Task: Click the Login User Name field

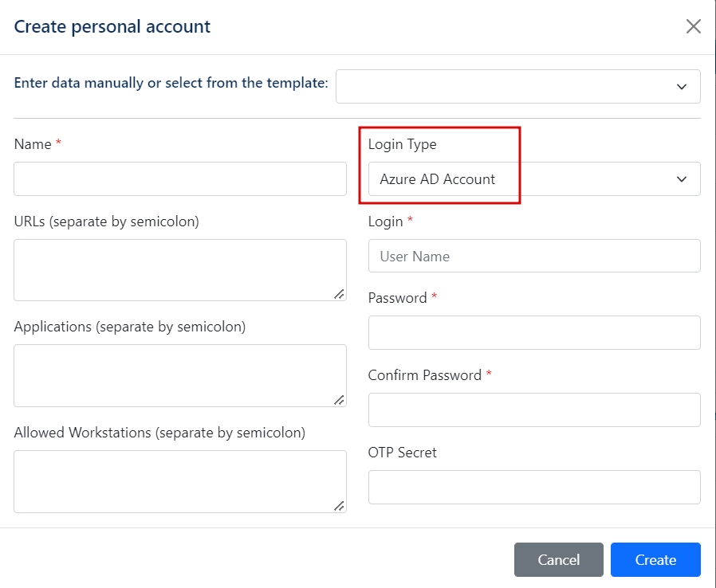Action: tap(533, 256)
